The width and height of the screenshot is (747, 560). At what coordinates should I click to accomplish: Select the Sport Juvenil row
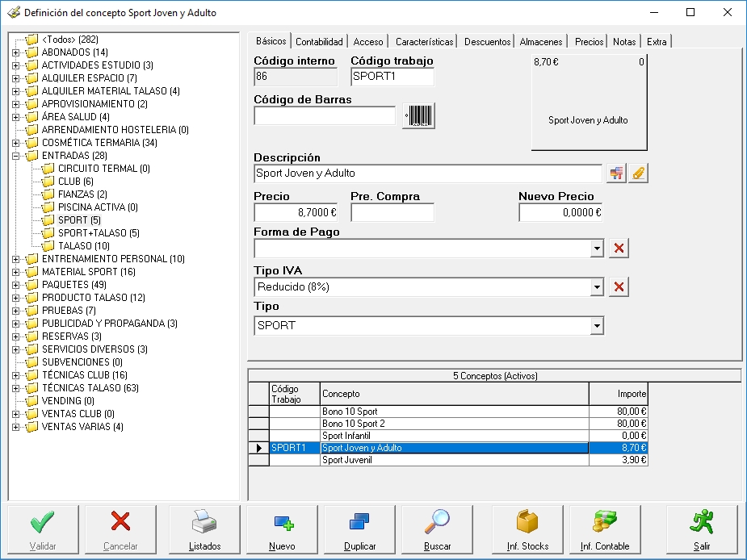click(448, 460)
